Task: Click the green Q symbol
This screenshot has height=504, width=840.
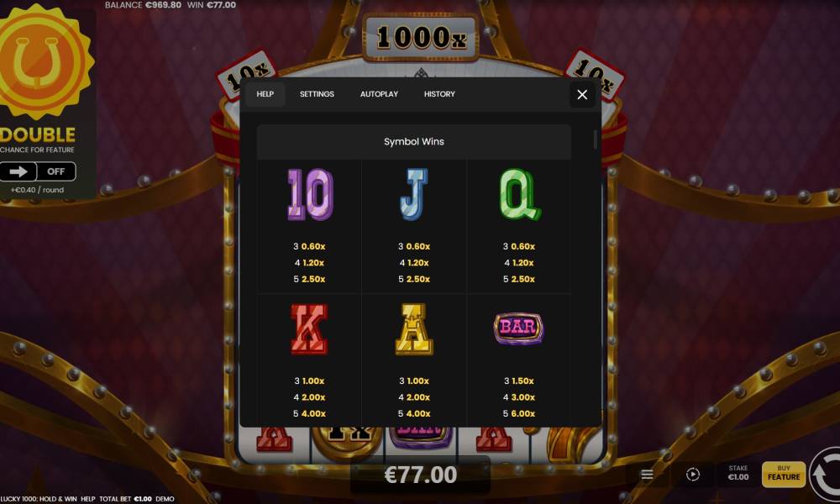Action: click(x=520, y=194)
